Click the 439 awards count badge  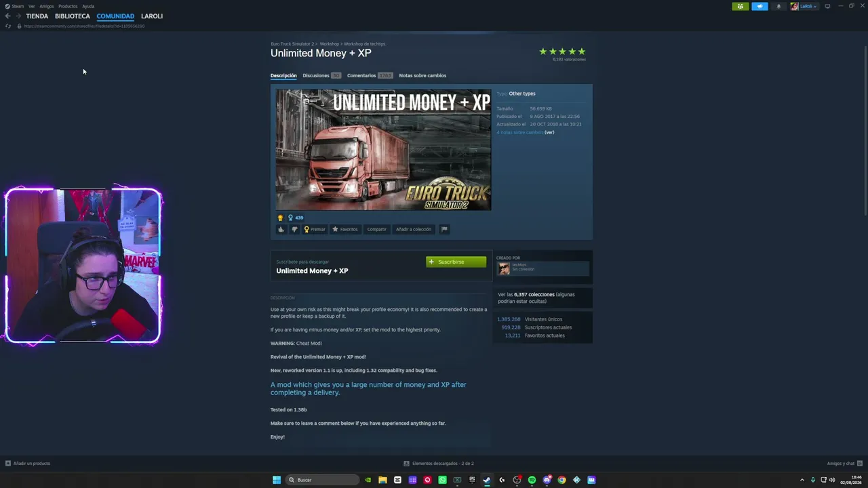(x=296, y=218)
